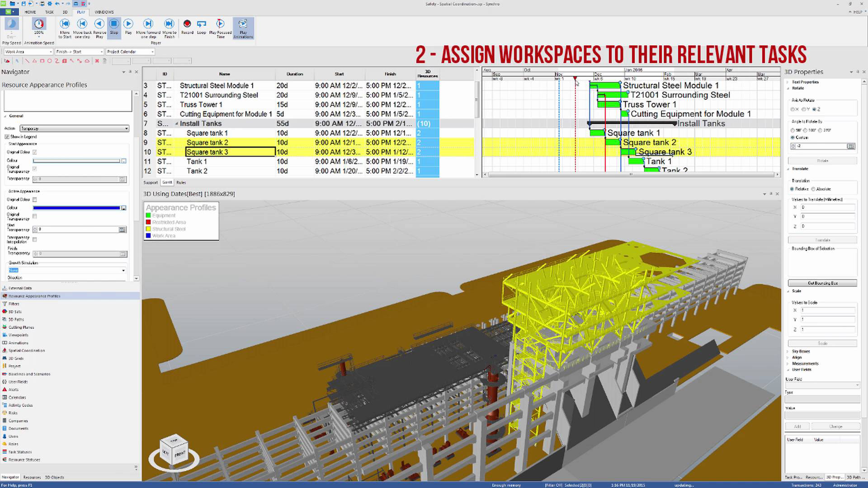Select the Absolute translation radio button
This screenshot has width=868, height=488.
(813, 189)
